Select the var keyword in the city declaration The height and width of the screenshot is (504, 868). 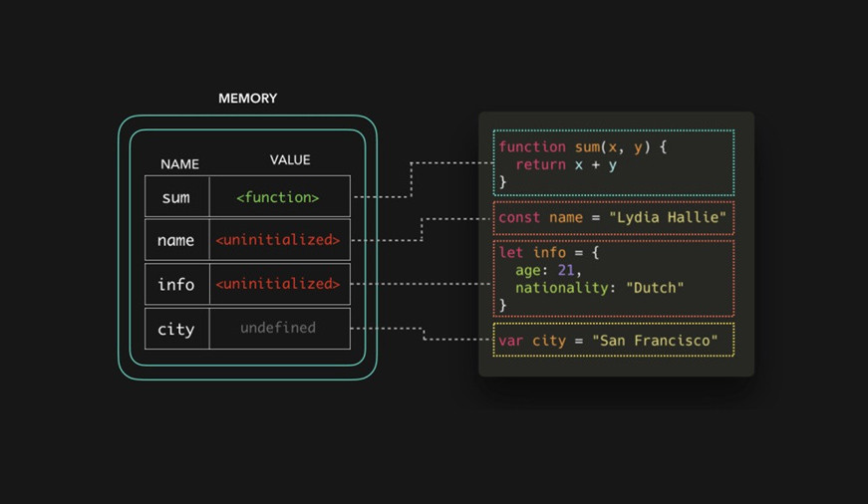point(511,341)
